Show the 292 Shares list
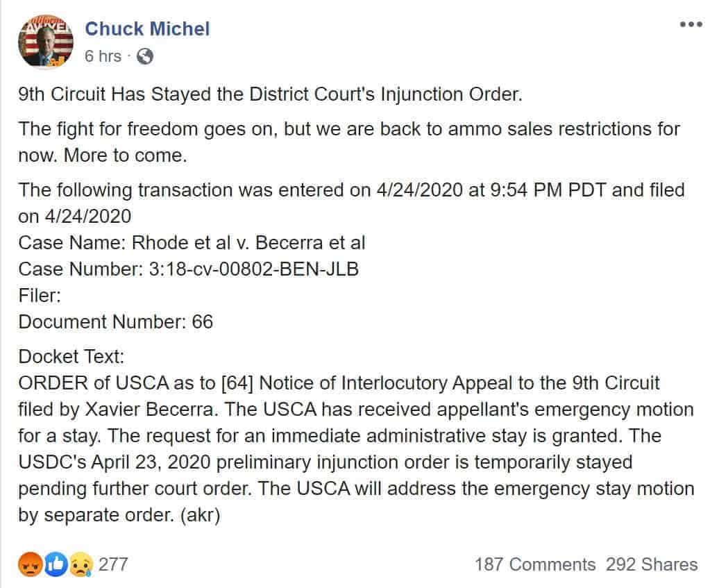This screenshot has height=588, width=710. [x=652, y=565]
